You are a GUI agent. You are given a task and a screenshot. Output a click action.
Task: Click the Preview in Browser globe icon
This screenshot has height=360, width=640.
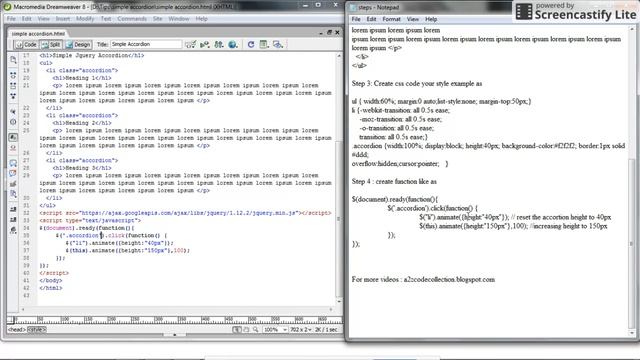pos(233,44)
